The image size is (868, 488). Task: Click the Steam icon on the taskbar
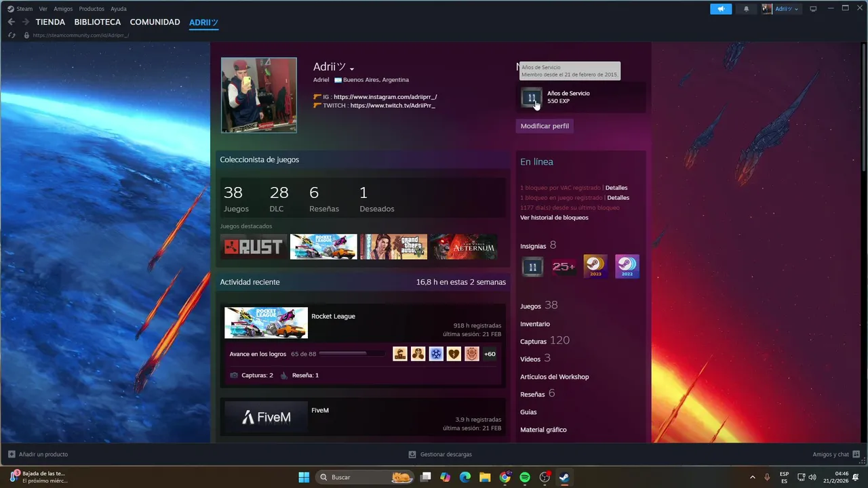(564, 477)
